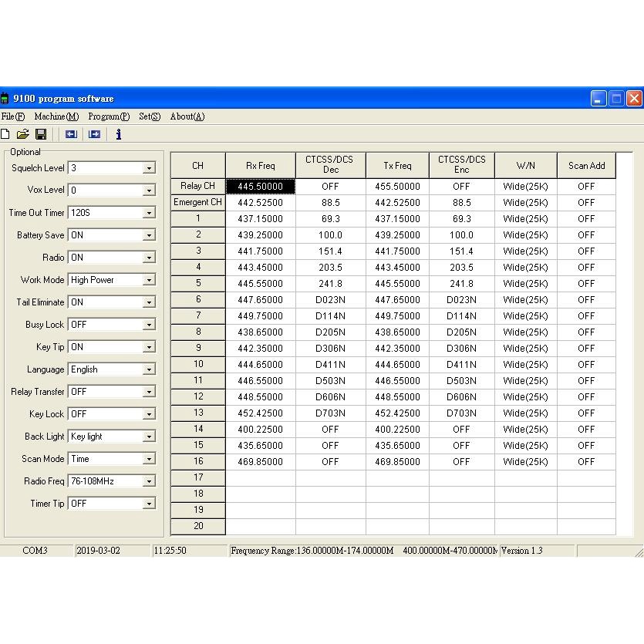
Task: Expand the Work Mode dropdown
Action: [x=149, y=280]
